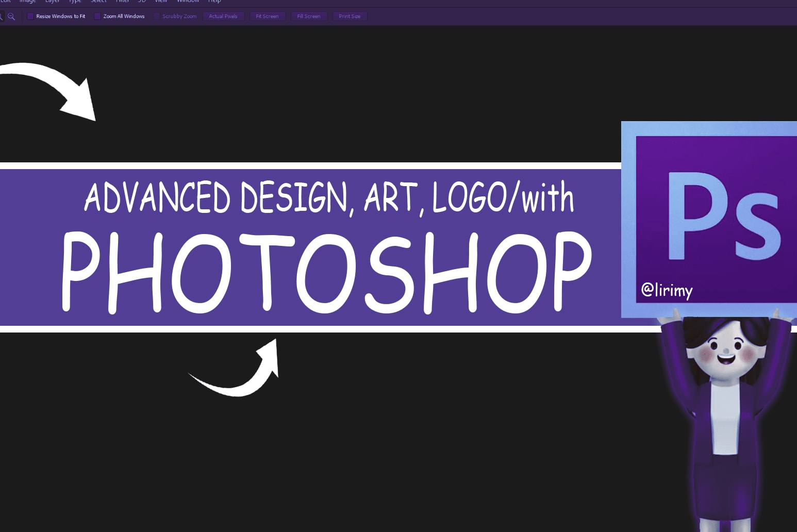Click the large PHOTOSHOP title text
The image size is (797, 532).
point(327,272)
